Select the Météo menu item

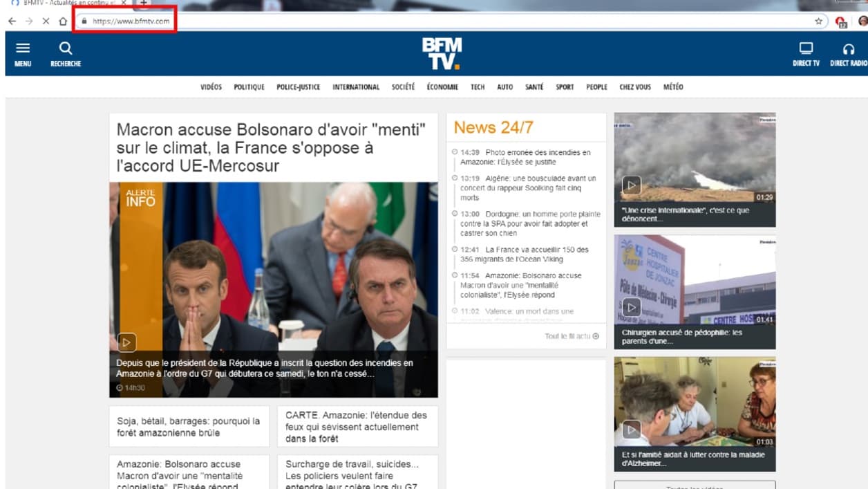(672, 87)
